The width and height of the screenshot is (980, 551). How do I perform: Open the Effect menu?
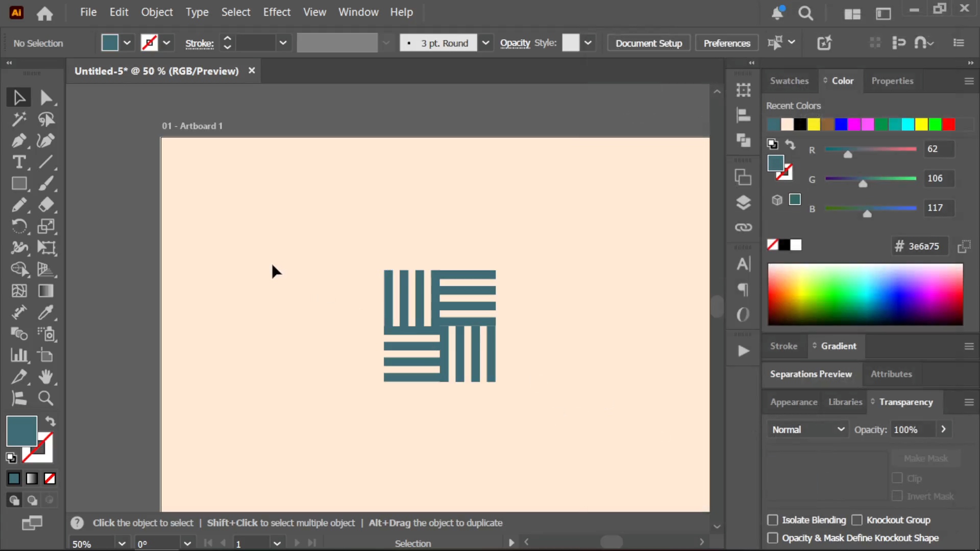(x=277, y=12)
